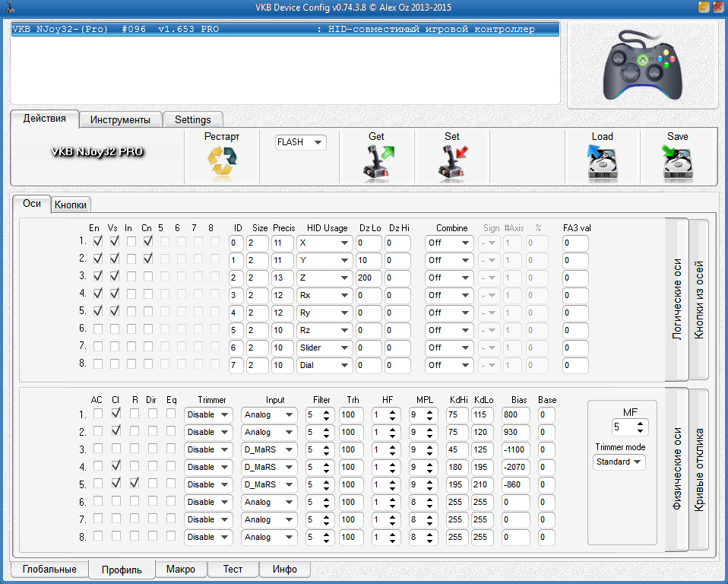728x584 pixels.
Task: Select the VKB NJoy32-(Pro) device row
Action: click(x=285, y=29)
